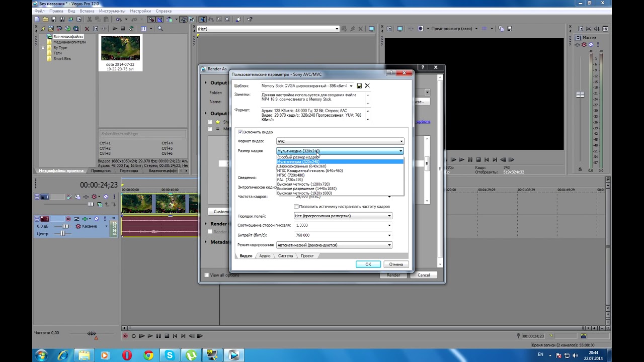
Task: Delete the template with the X icon
Action: (367, 86)
